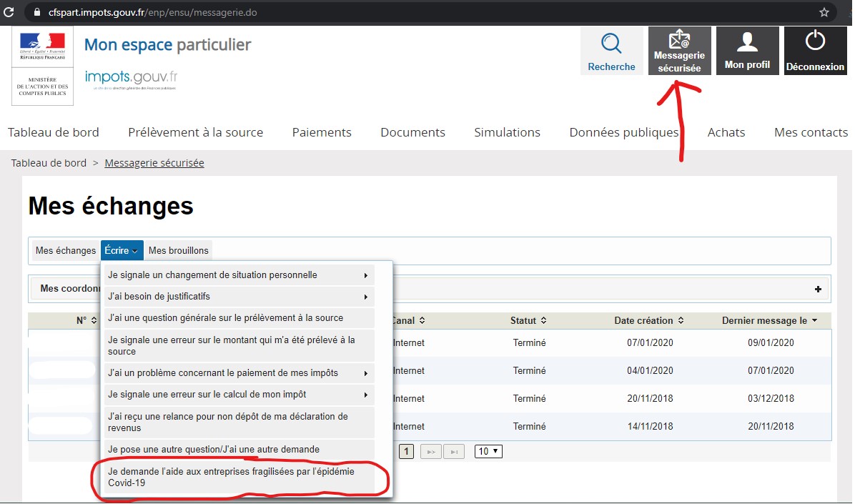Click creation date 14/11/2018
Image resolution: width=855 pixels, height=504 pixels.
tap(650, 426)
